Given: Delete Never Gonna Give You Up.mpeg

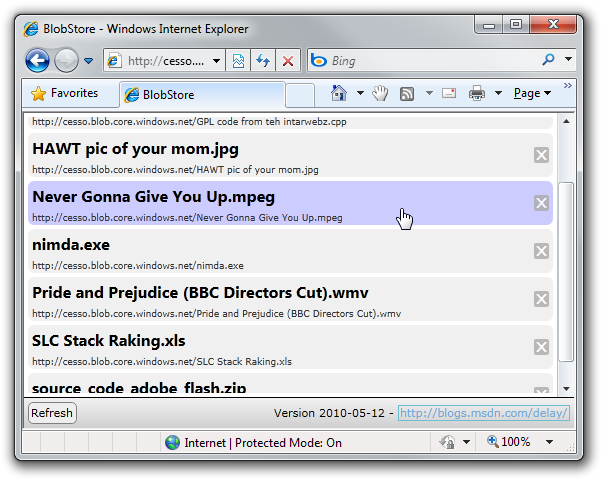Looking at the screenshot, I should [541, 203].
